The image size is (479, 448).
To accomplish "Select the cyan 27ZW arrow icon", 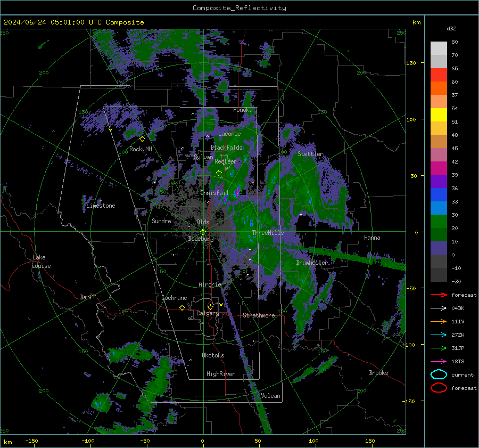I will click(439, 335).
